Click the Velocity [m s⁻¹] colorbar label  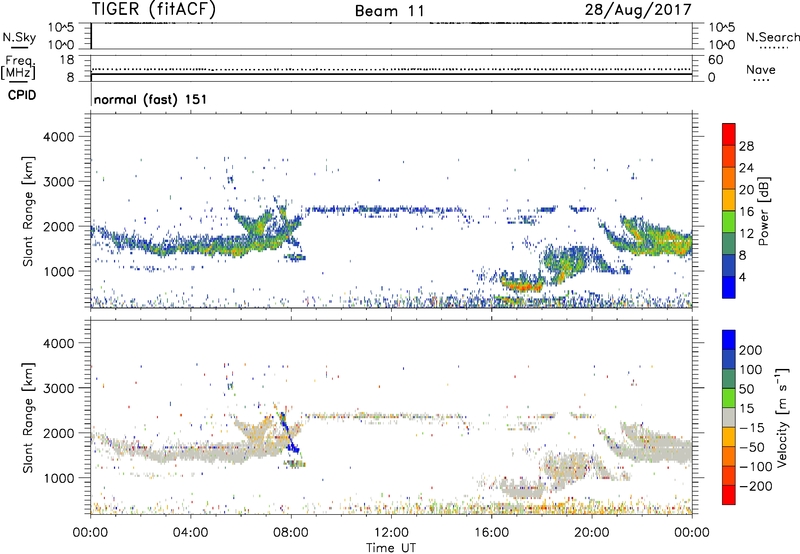pyautogui.click(x=782, y=417)
